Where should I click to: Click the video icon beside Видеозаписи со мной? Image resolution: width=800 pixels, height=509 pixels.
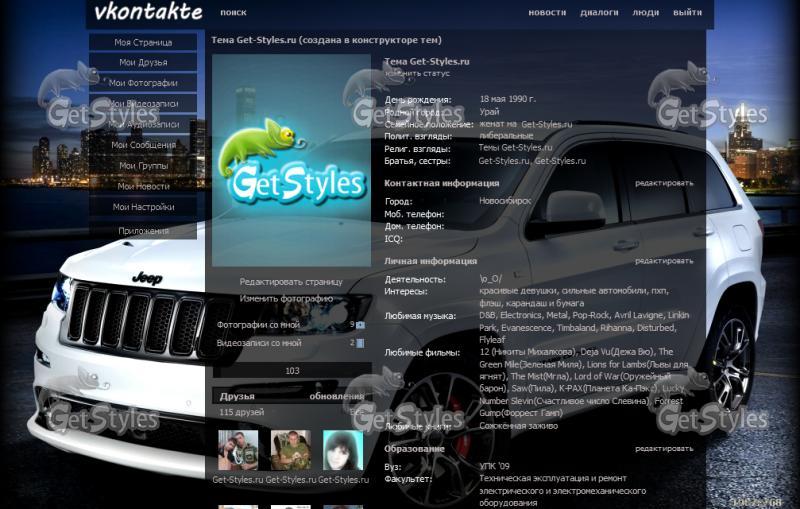pos(360,343)
